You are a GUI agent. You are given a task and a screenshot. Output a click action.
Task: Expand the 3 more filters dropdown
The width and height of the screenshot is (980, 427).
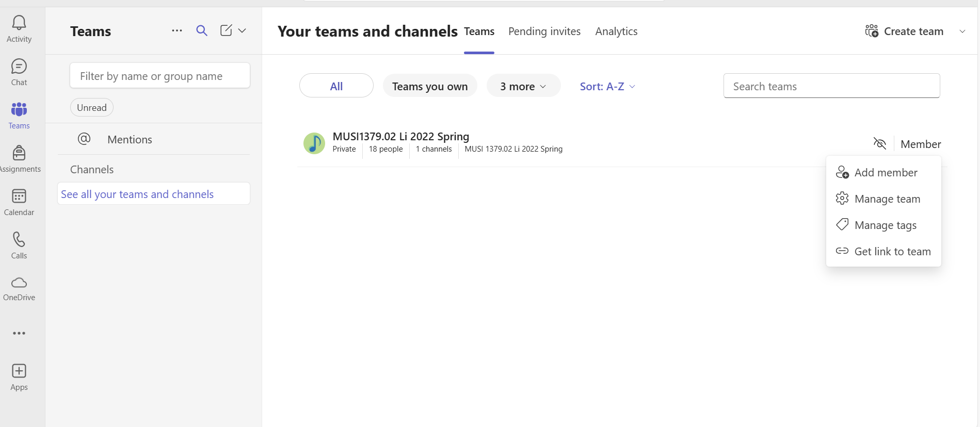(523, 86)
